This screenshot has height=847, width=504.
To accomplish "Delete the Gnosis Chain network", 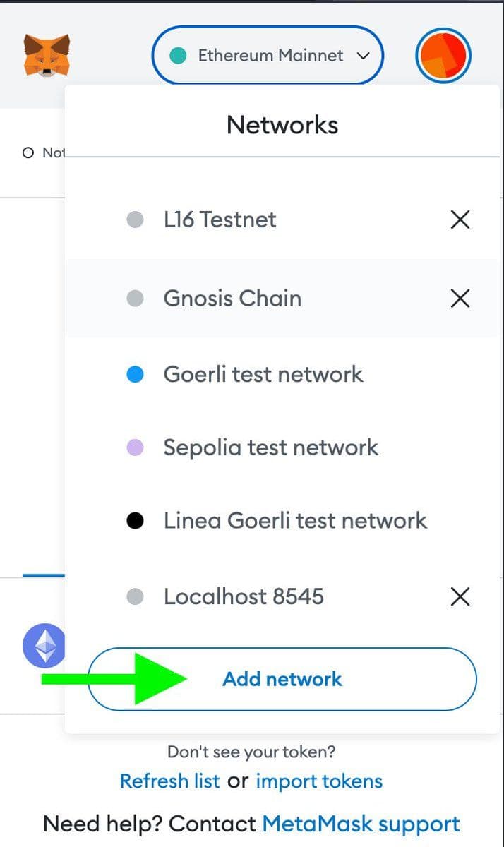I will tap(460, 299).
